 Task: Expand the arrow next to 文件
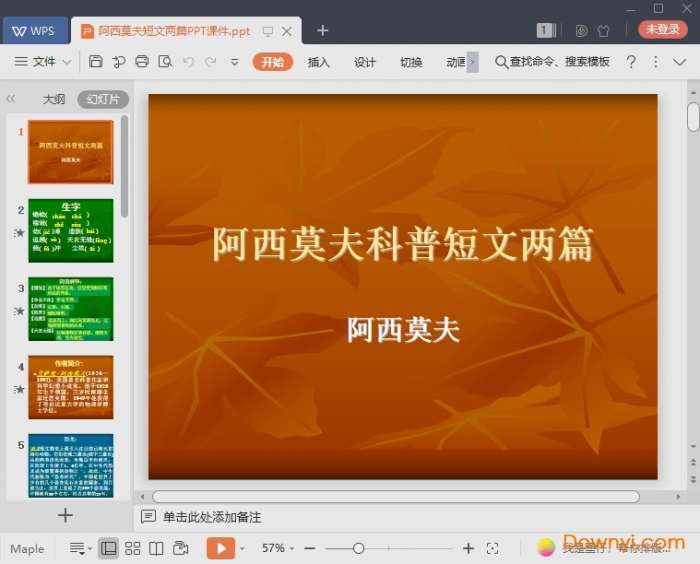(67, 62)
